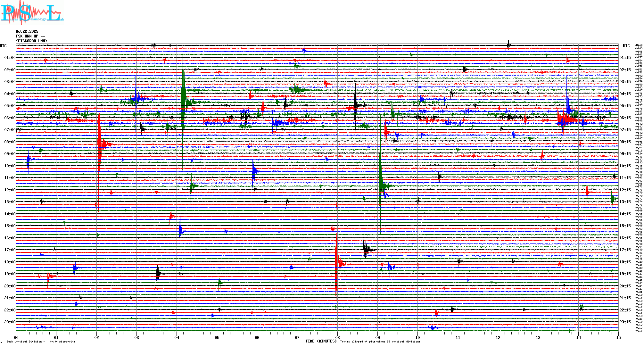
Task: Select the 01:00 hour label on left
Action: point(10,58)
